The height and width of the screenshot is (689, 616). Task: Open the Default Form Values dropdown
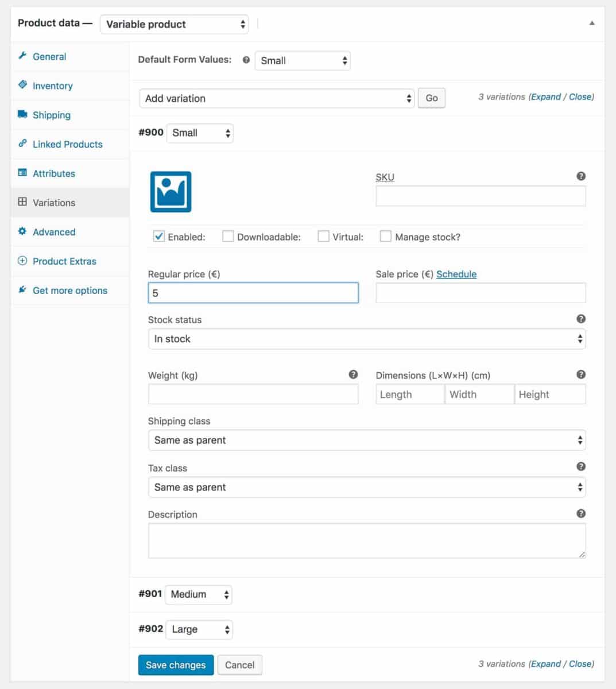point(303,60)
